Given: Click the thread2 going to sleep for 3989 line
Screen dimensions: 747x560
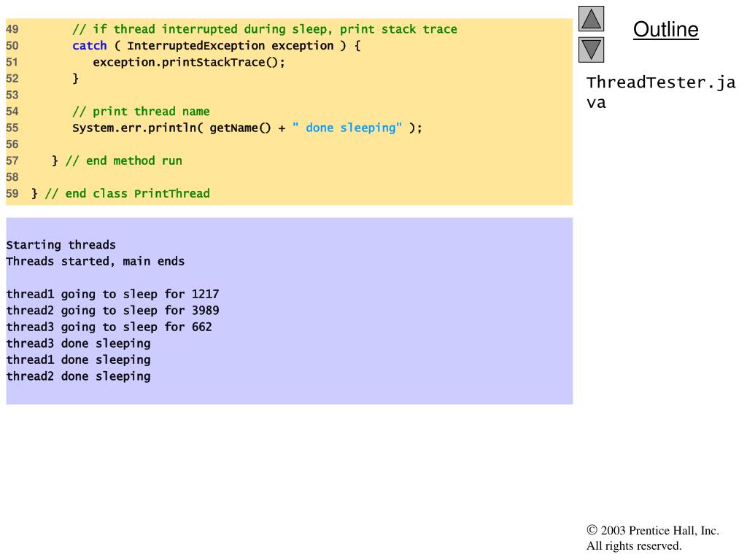Looking at the screenshot, I should click(x=112, y=311).
